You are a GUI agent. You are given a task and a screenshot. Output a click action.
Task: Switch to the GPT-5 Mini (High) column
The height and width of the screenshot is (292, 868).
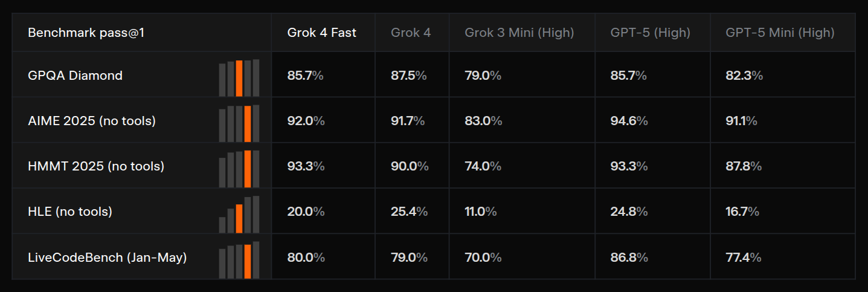click(780, 33)
